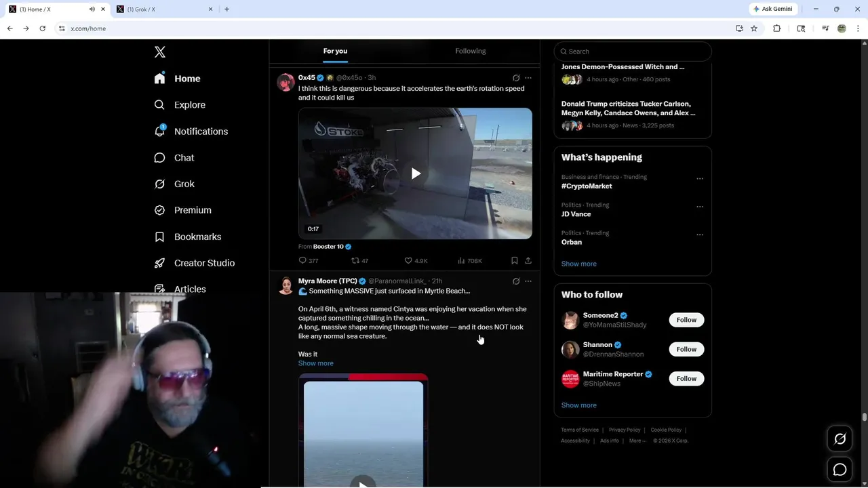Open more options for JD Vance trend
The image size is (868, 488).
[x=700, y=207]
